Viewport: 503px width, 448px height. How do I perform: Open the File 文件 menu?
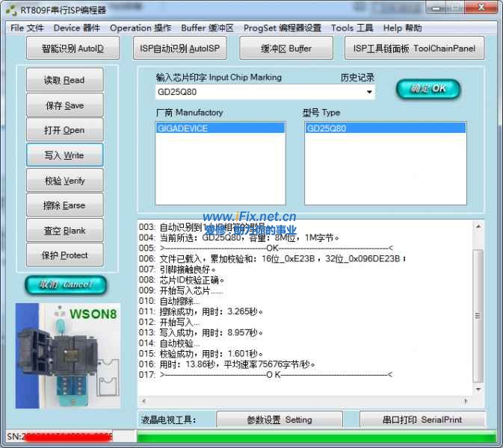(x=27, y=28)
